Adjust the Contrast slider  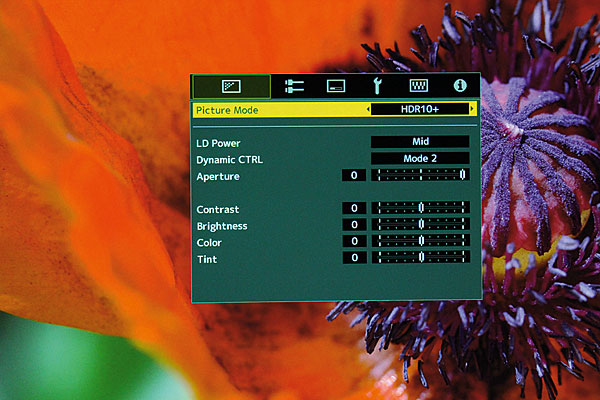pyautogui.click(x=421, y=208)
